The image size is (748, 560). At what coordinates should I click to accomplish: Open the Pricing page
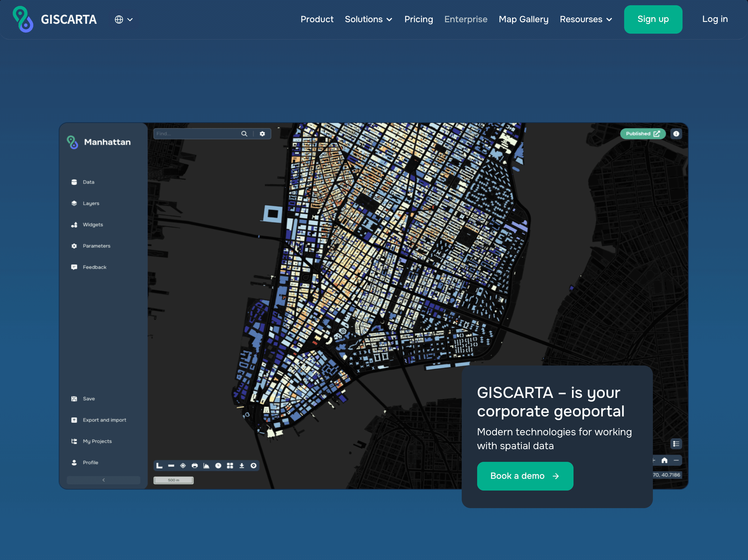tap(419, 19)
